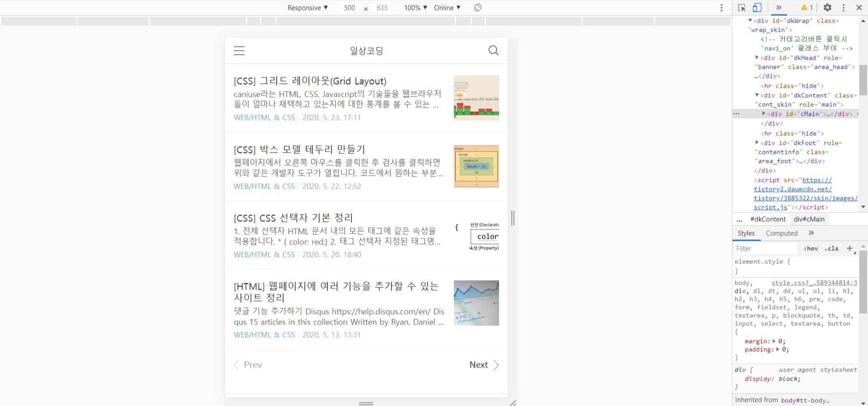Show more Styles pane tabs chevron
This screenshot has height=406, width=868.
coord(811,233)
